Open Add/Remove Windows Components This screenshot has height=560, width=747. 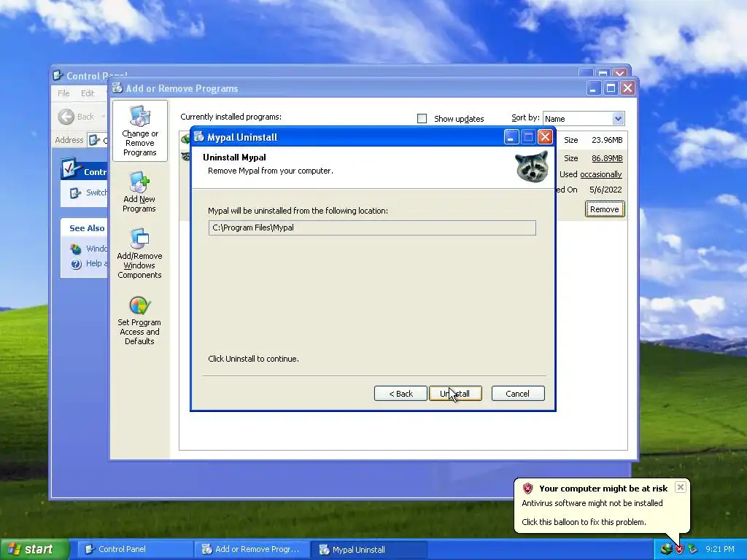139,253
